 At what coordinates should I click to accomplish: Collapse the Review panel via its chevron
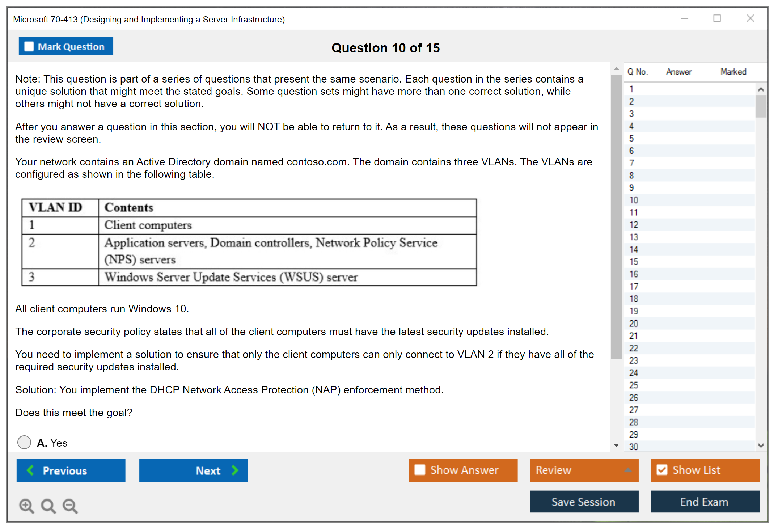[629, 470]
